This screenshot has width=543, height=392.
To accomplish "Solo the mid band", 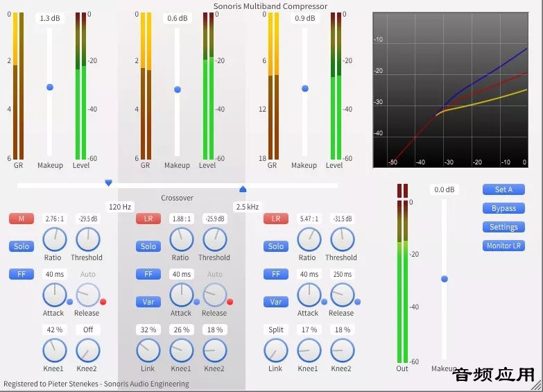I will (x=148, y=246).
